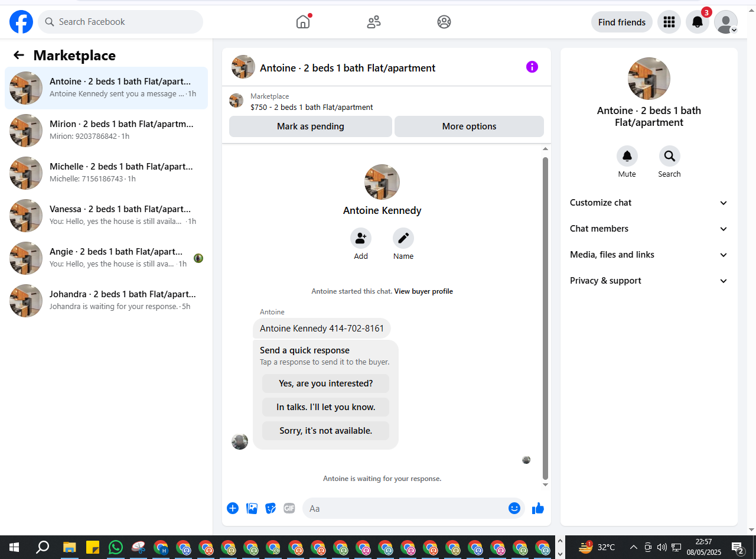
Task: Open the notifications bell
Action: pos(698,22)
